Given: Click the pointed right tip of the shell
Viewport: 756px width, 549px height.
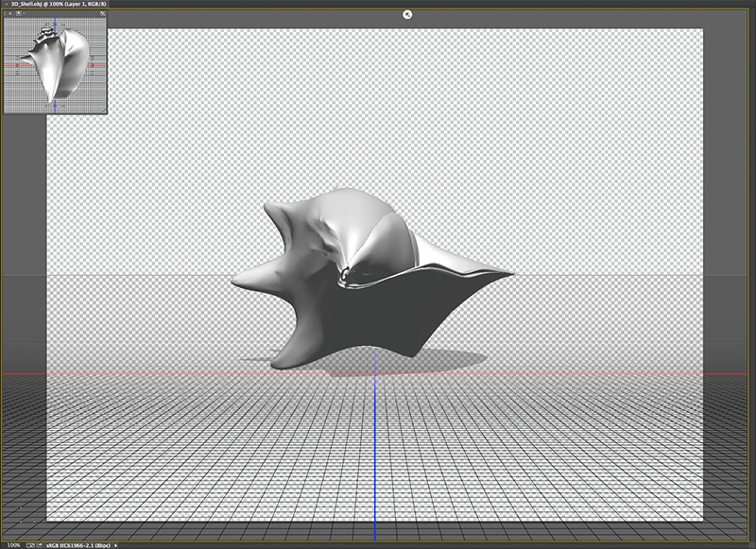Looking at the screenshot, I should click(508, 274).
